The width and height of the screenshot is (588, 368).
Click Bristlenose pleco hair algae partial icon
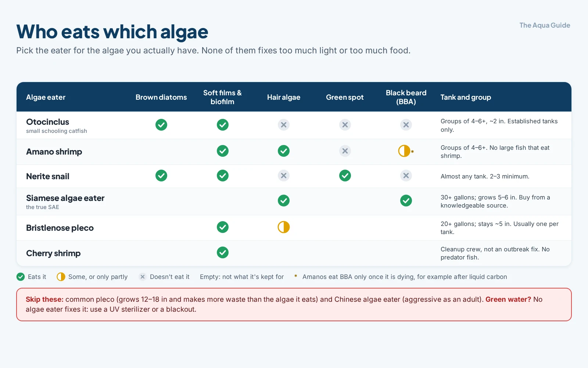pos(283,227)
